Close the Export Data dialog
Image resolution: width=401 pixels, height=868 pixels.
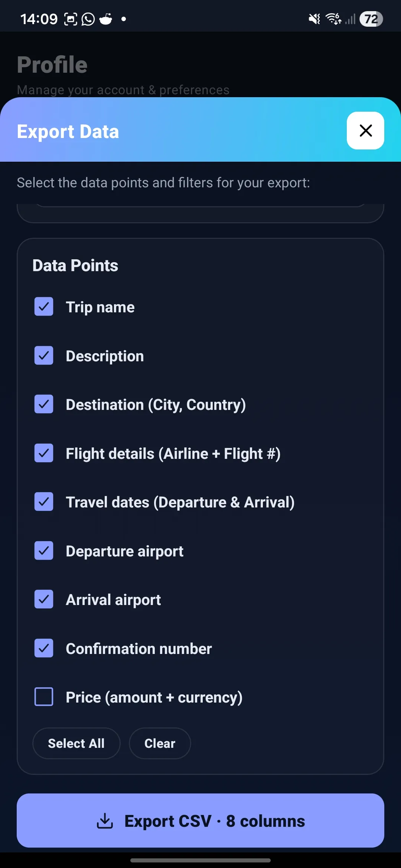pyautogui.click(x=365, y=131)
